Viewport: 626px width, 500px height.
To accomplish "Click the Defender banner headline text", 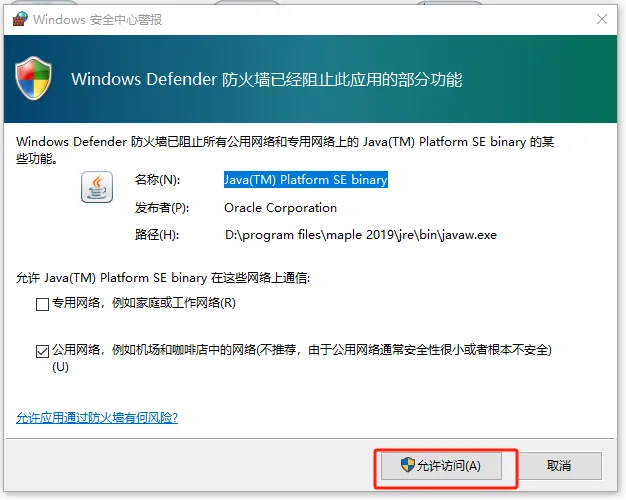I will pos(267,79).
